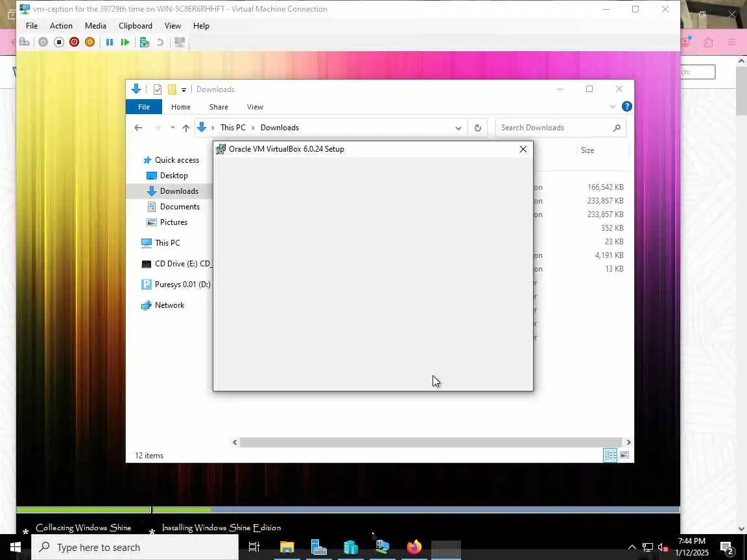
Task: Open the File menu of Virtual Machine Connection
Action: click(32, 26)
